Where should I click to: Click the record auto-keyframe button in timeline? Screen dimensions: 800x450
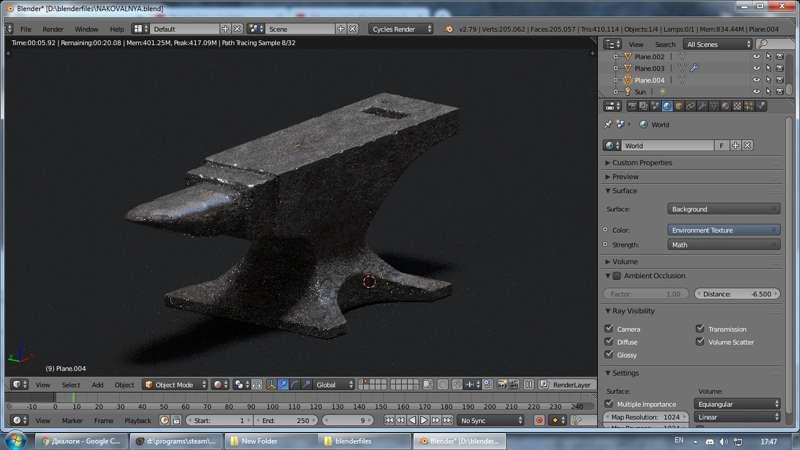coord(539,420)
